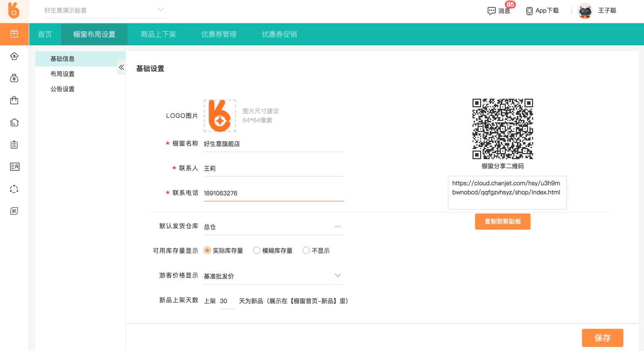The width and height of the screenshot is (644, 351).
Task: Open warehouse picker ellipsis button
Action: pos(338,227)
